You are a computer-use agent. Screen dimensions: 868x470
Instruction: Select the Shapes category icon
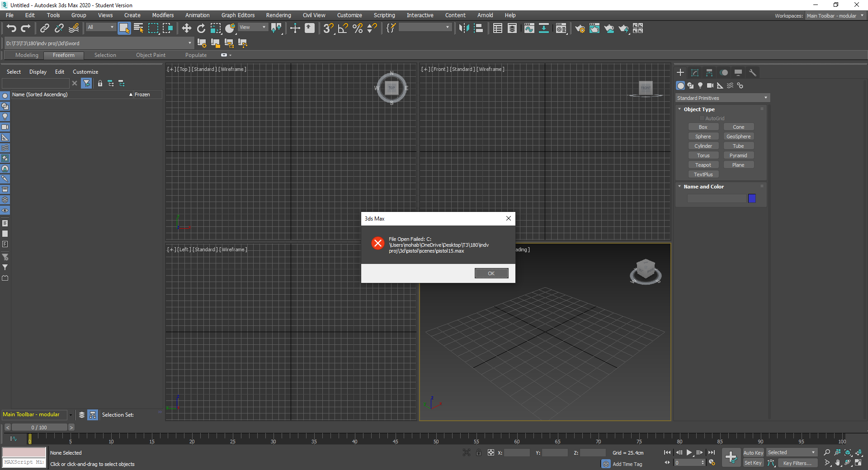click(x=690, y=85)
